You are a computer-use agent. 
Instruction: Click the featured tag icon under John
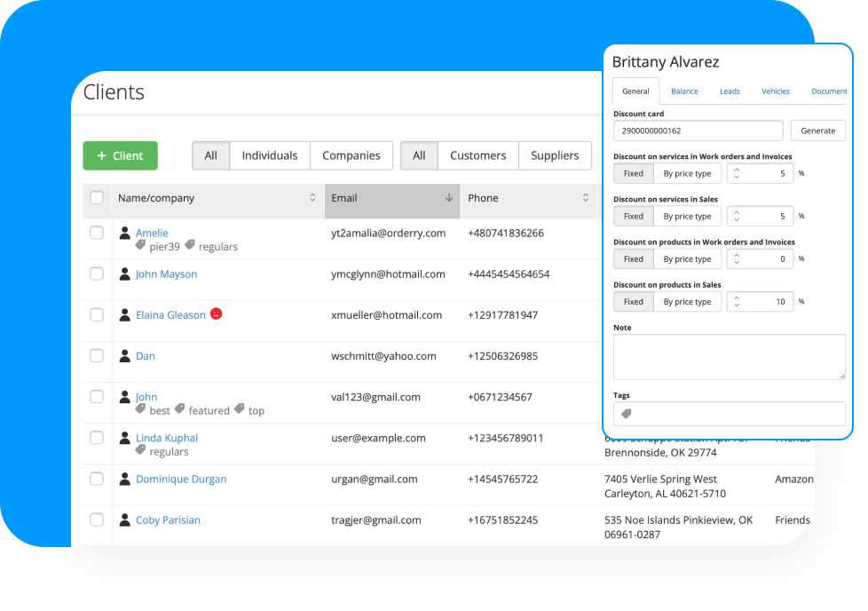179,409
